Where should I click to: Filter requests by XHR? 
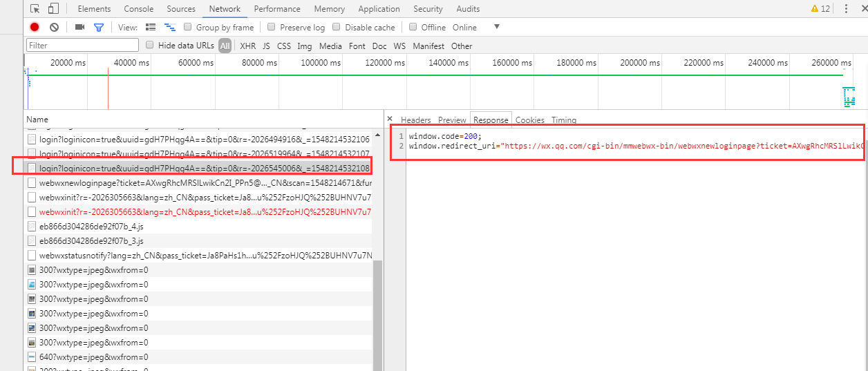coord(247,46)
